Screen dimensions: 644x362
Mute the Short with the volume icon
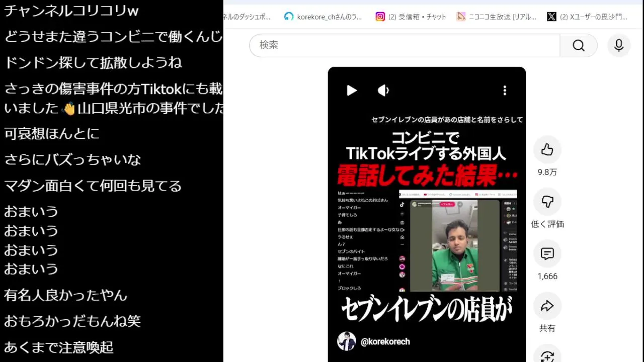pyautogui.click(x=383, y=90)
